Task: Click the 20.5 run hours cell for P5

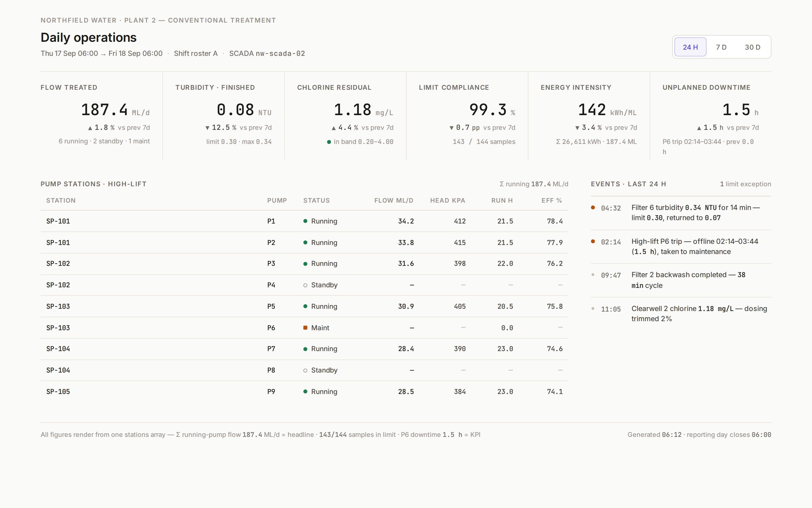Action: 505,306
